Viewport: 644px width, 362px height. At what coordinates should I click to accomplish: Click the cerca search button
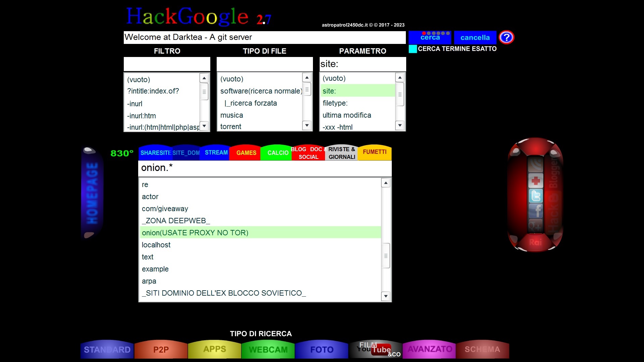click(x=430, y=37)
